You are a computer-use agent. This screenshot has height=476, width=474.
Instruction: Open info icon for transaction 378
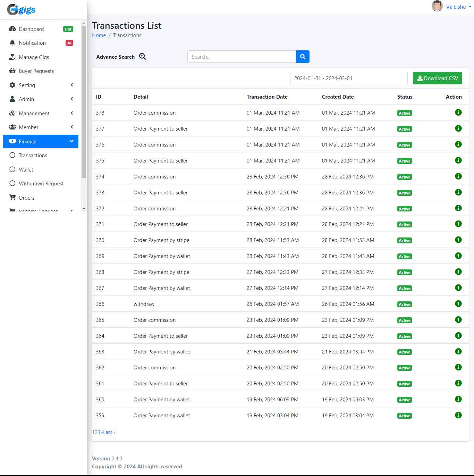click(x=458, y=112)
